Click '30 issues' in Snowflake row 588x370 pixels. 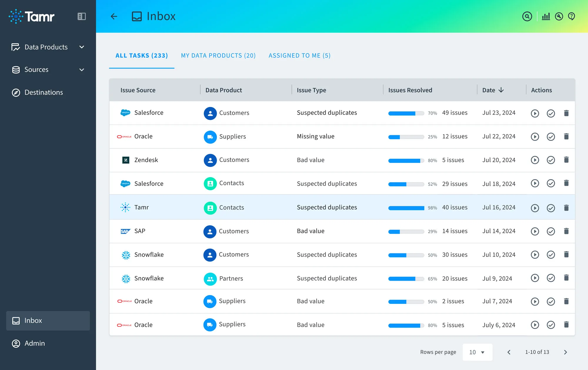[x=455, y=255]
